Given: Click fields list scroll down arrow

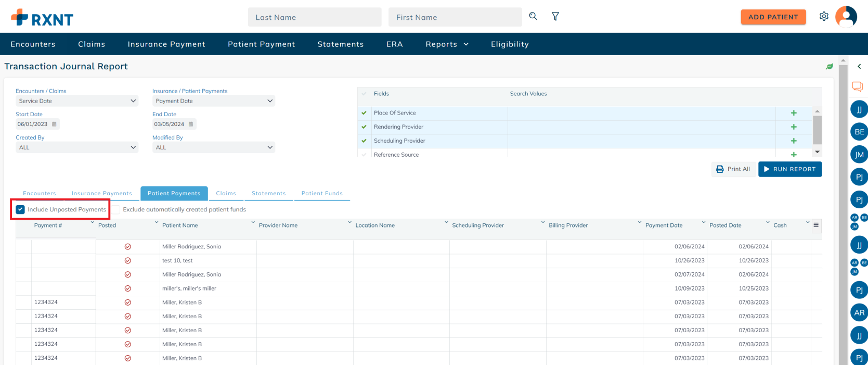Looking at the screenshot, I should (x=817, y=152).
